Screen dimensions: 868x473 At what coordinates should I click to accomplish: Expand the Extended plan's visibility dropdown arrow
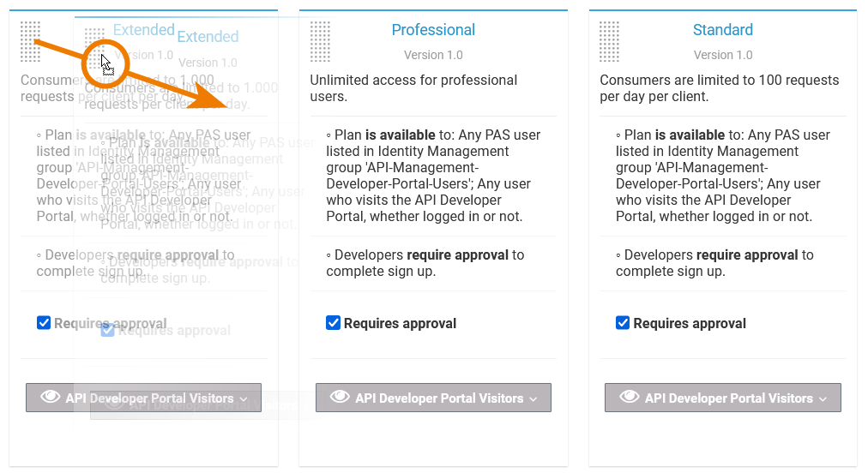244,398
